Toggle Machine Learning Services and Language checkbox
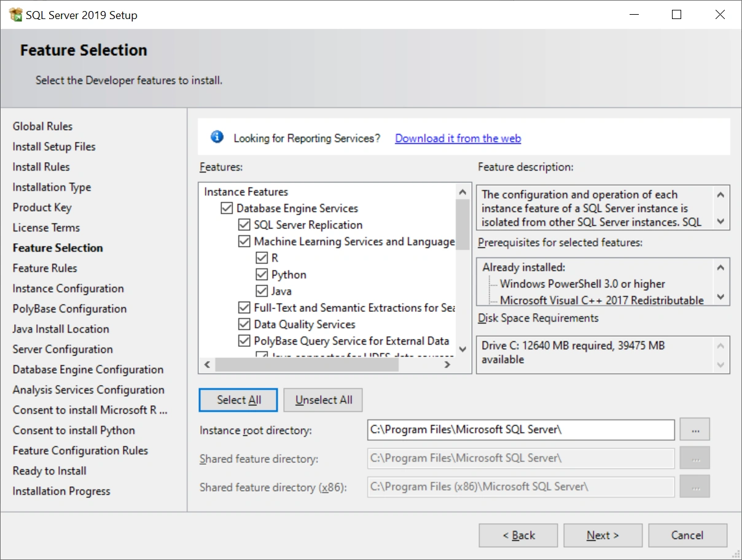 (244, 242)
